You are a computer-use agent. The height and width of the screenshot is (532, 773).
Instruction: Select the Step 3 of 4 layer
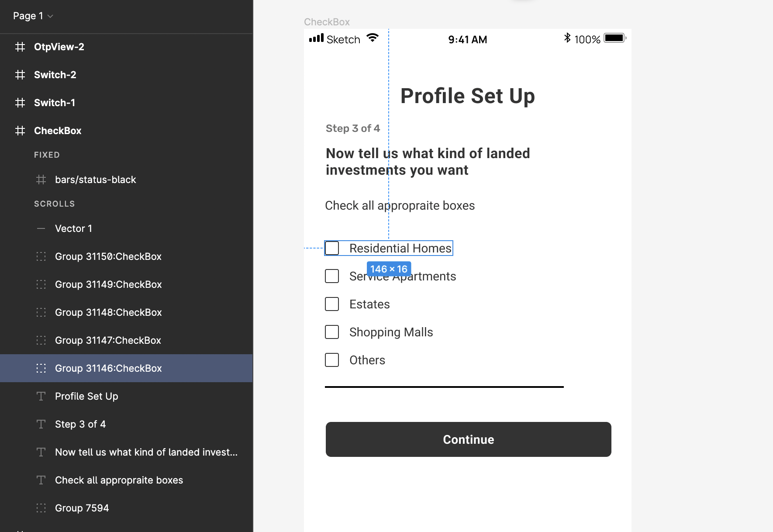126,424
